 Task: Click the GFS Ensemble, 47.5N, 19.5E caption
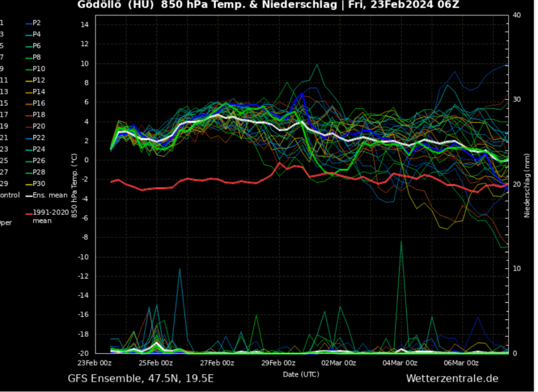point(141,378)
